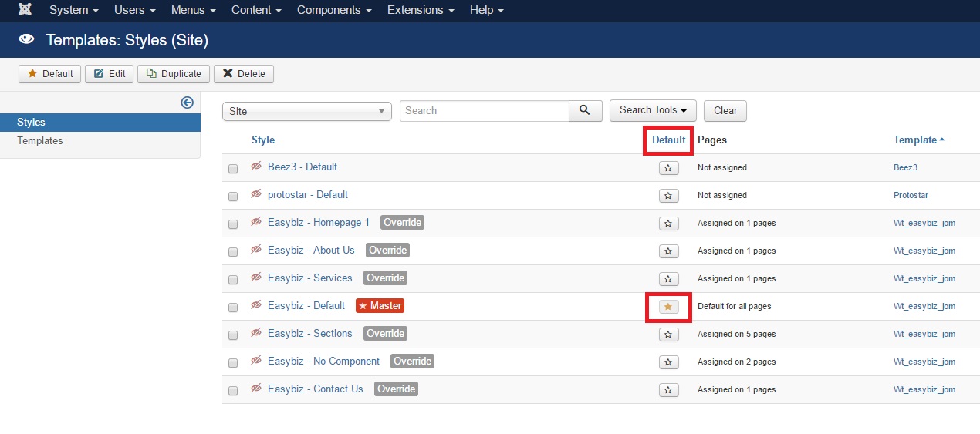Set Beez3 - Default as default star
Image resolution: width=980 pixels, height=434 pixels.
pos(669,167)
